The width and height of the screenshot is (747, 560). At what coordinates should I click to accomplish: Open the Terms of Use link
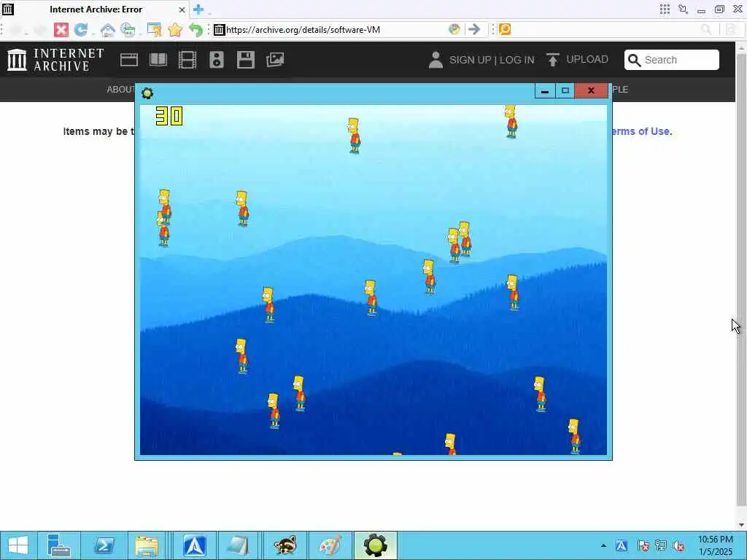(642, 131)
